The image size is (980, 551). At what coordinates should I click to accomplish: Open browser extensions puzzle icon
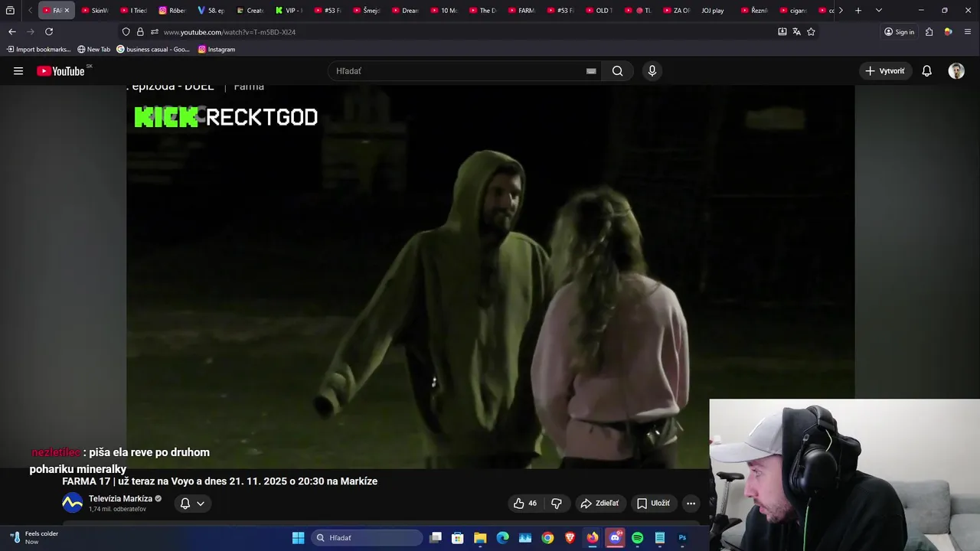pos(929,32)
